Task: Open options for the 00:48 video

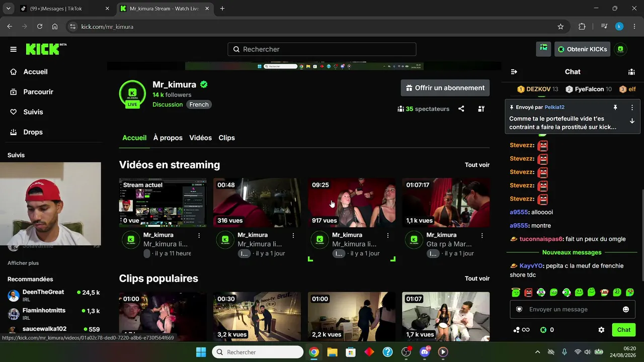Action: tap(293, 235)
